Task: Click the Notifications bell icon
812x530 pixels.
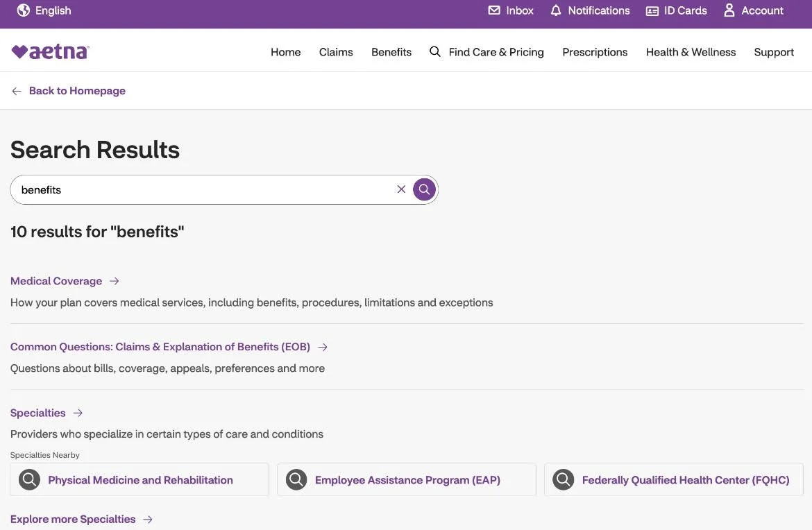Action: 556,10
